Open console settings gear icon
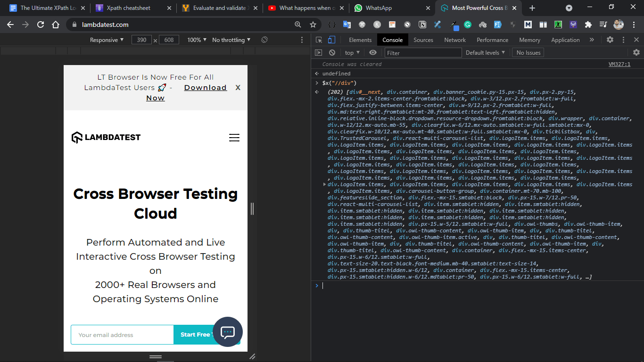 [x=636, y=53]
